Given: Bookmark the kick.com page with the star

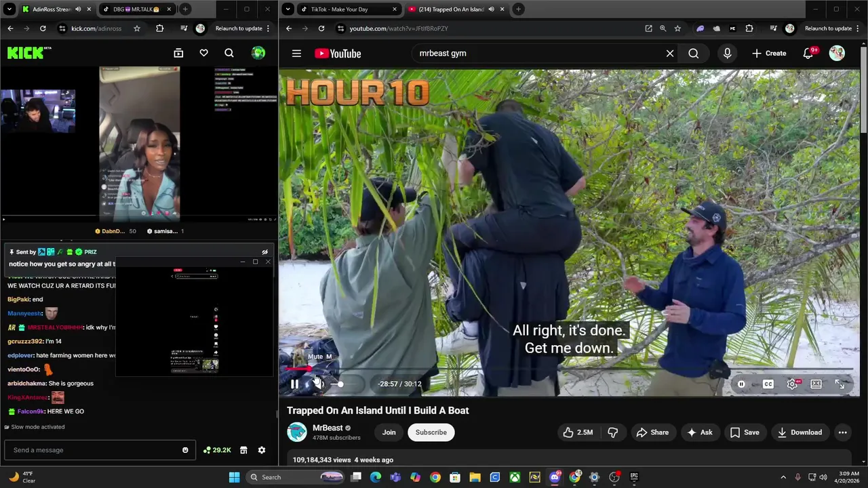Looking at the screenshot, I should point(137,28).
